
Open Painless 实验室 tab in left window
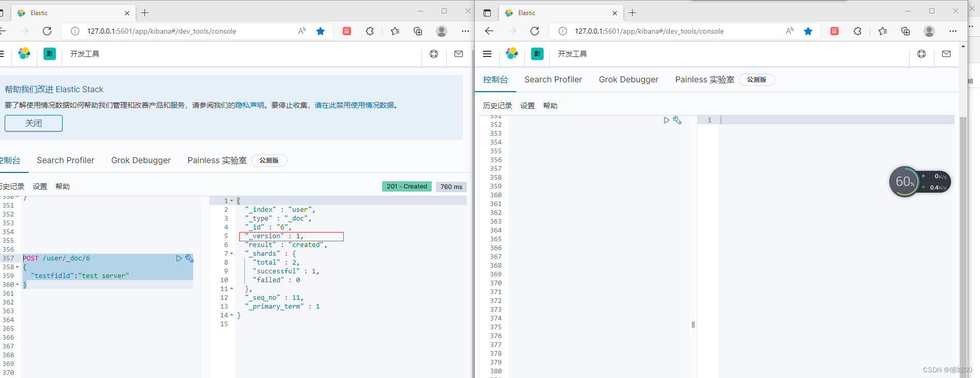tap(217, 161)
